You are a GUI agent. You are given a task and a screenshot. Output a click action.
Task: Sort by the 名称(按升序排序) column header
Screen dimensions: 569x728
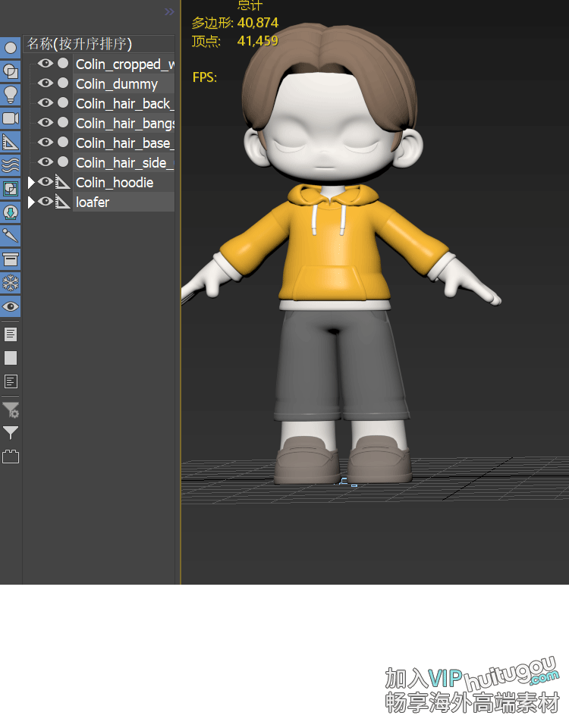(80, 44)
